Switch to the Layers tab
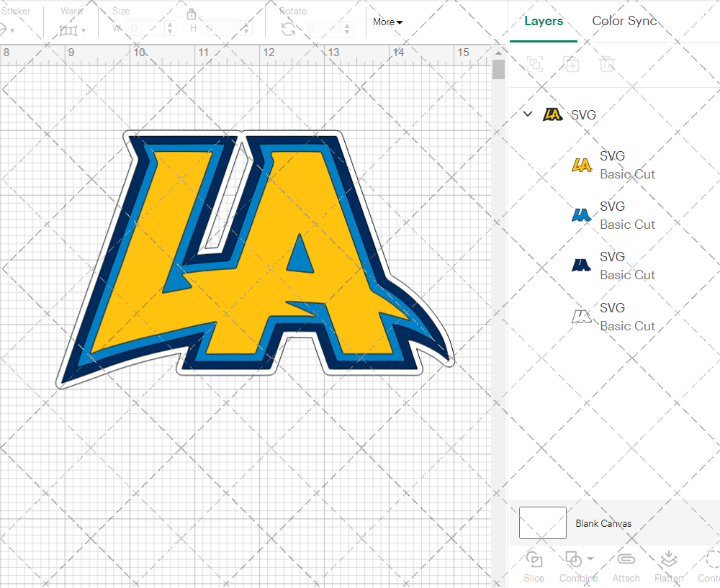This screenshot has height=588, width=720. 544,21
